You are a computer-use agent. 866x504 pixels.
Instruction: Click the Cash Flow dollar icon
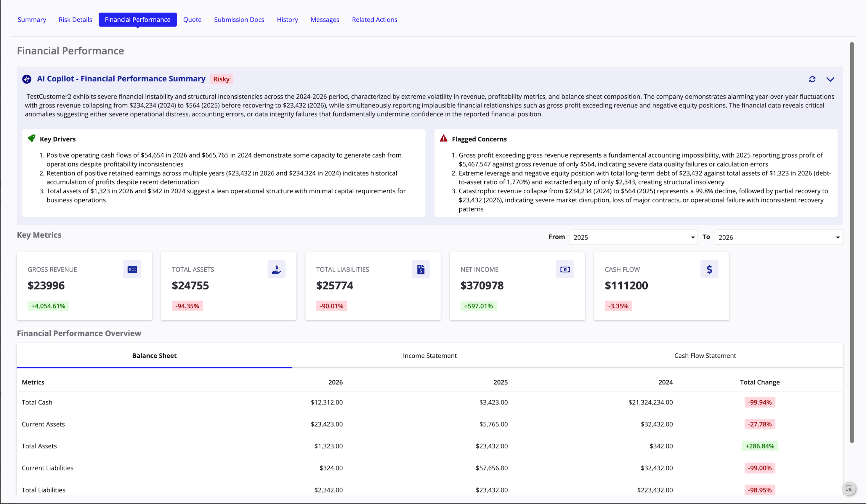[710, 269]
